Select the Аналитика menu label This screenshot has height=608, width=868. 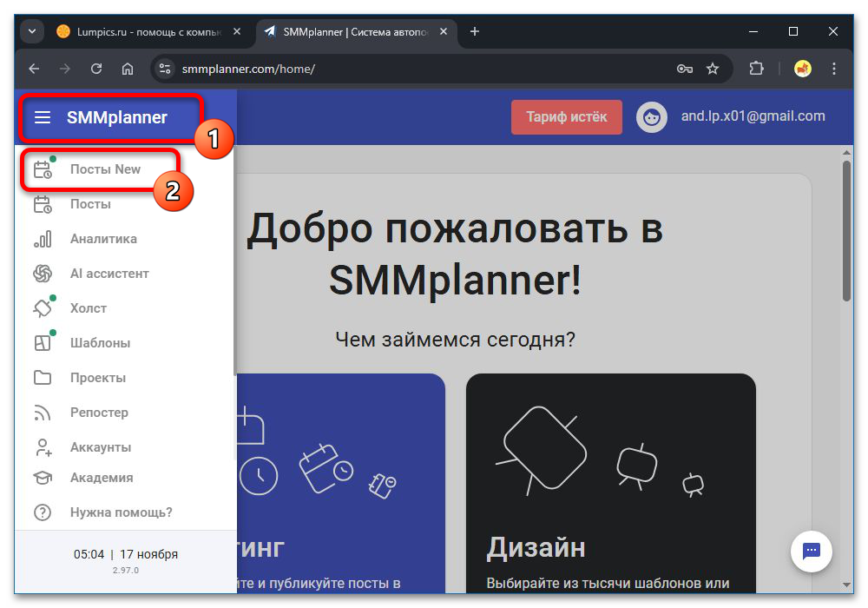pos(103,239)
